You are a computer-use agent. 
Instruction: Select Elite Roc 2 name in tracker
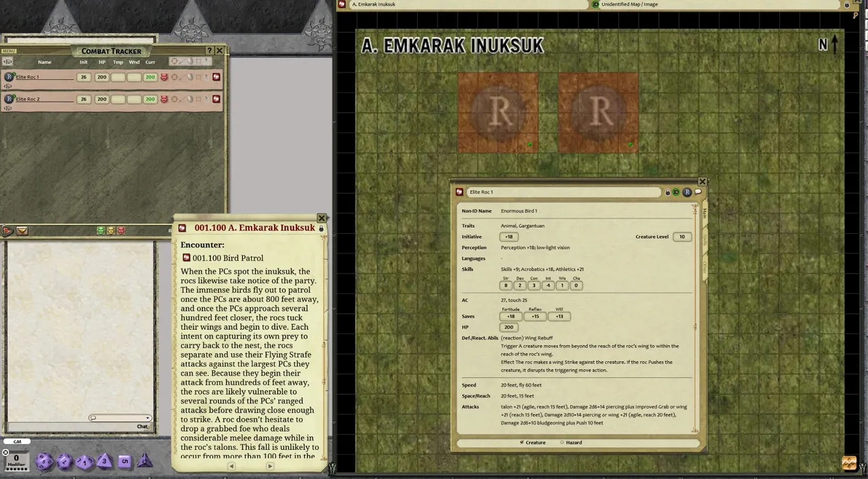(x=45, y=99)
